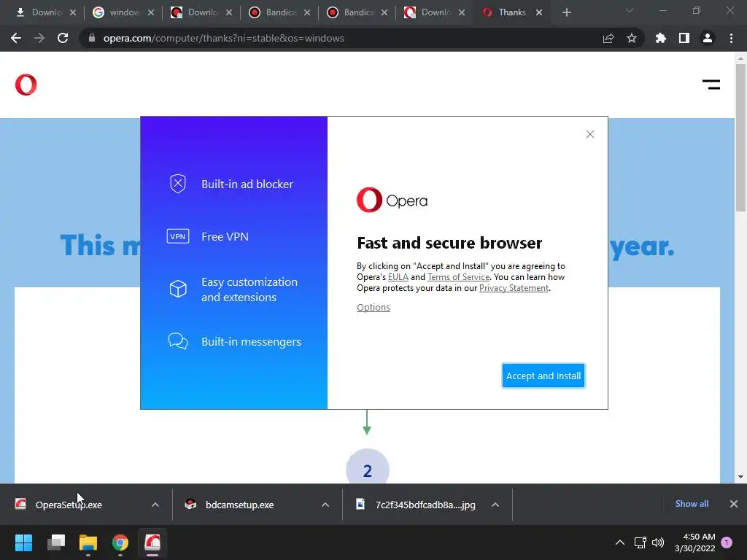The height and width of the screenshot is (560, 747).
Task: Open OperaSetup.exe from downloads bar
Action: click(x=68, y=505)
